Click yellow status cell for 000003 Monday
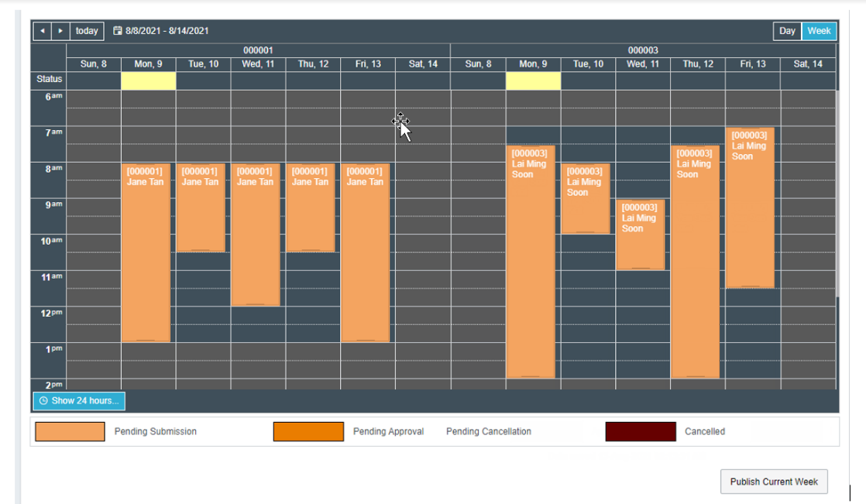Viewport: 866px width, 504px height. 533,81
